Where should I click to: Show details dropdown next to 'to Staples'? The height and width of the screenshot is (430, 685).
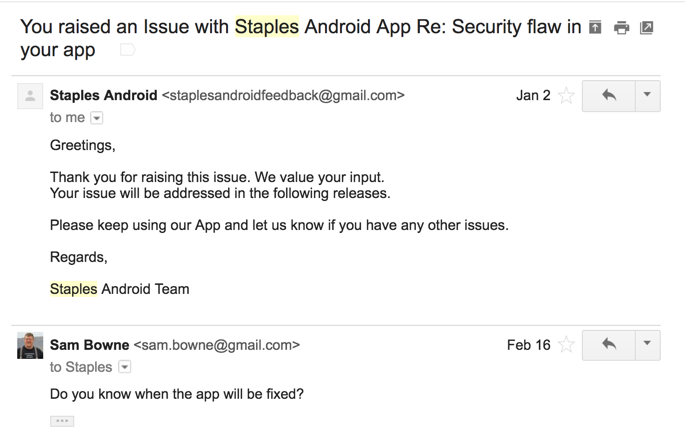click(125, 367)
